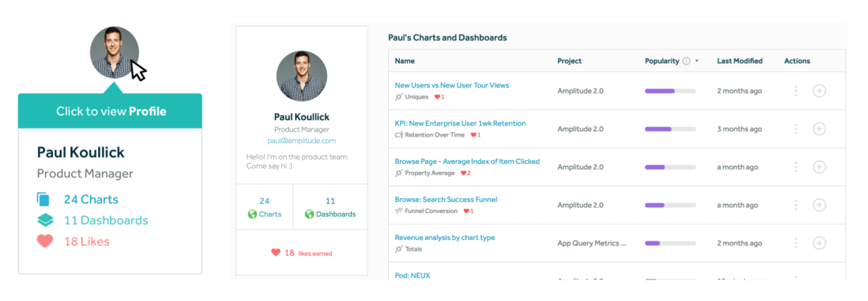This screenshot has width=868, height=301.
Task: Click the layers icon beside 11 Dashboards
Action: pyautogui.click(x=45, y=221)
